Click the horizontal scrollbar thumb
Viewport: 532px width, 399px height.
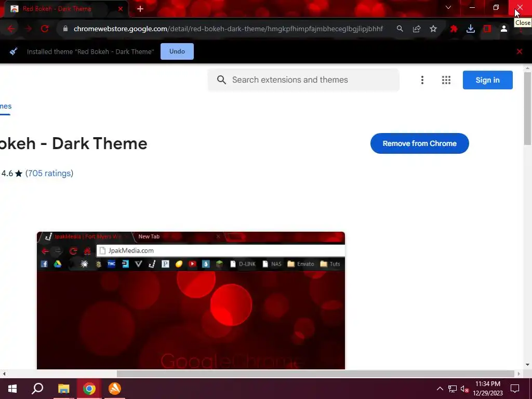click(315, 374)
